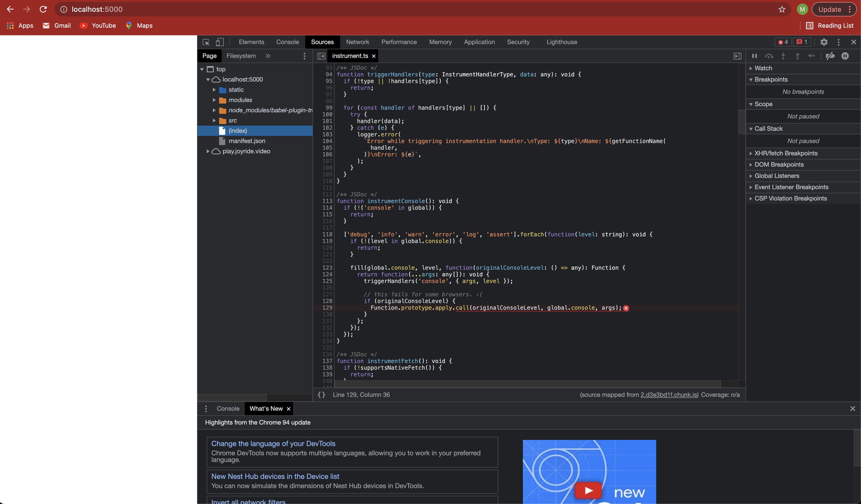Click Step out of current function

pyautogui.click(x=797, y=56)
